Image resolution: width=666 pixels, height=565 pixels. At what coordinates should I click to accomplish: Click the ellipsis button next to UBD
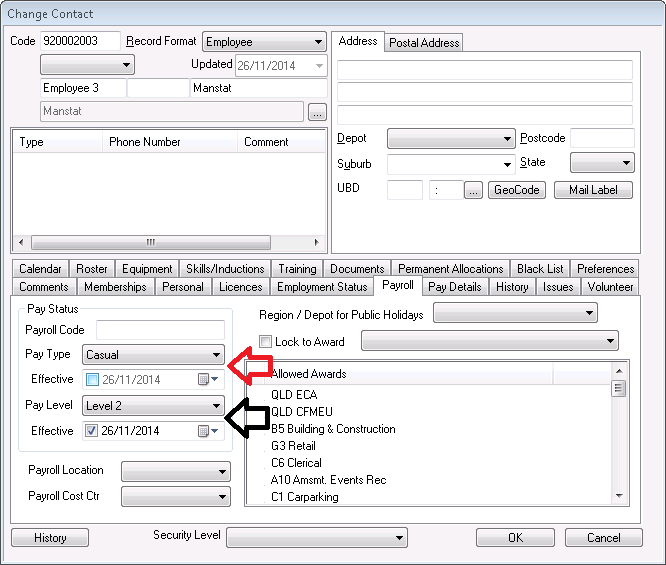[x=473, y=190]
